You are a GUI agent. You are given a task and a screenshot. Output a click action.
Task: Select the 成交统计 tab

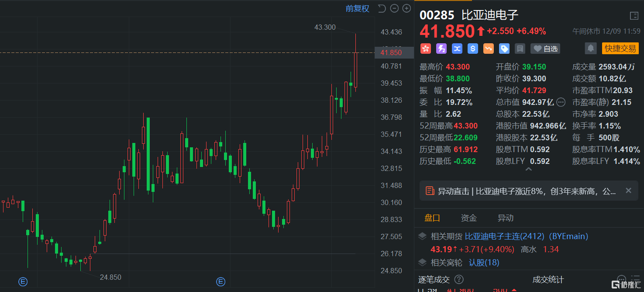[548, 279]
